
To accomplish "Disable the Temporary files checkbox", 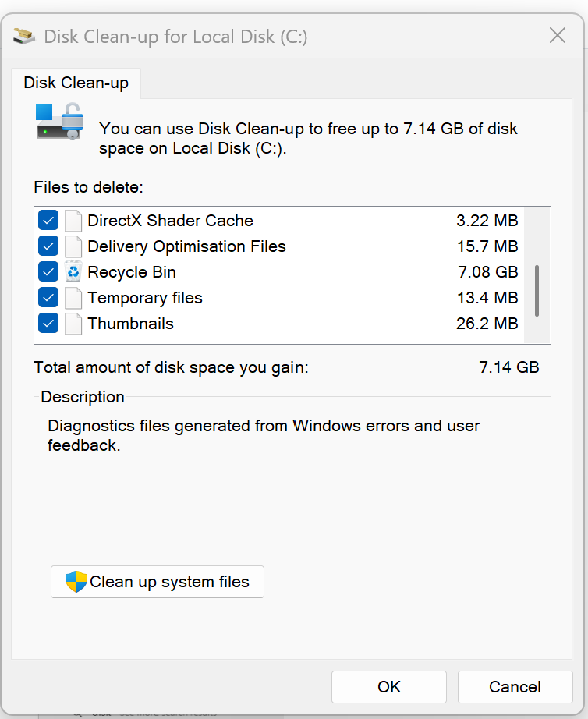I will (48, 298).
